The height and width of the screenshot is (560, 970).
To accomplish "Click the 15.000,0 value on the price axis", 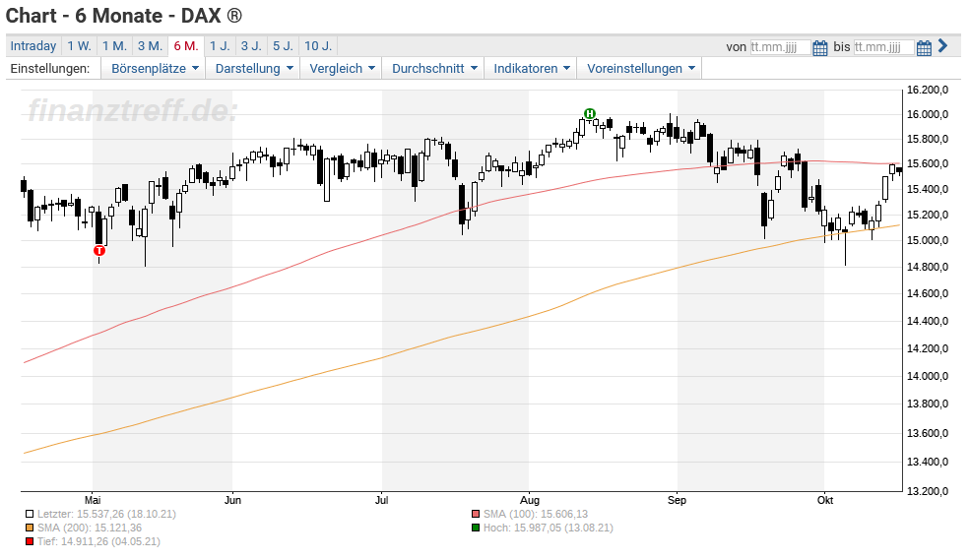I will point(928,240).
